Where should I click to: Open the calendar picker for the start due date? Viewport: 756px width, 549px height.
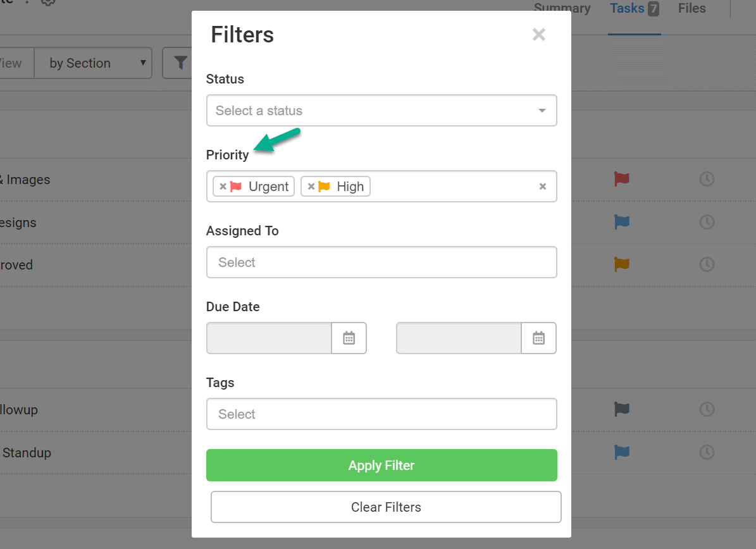[349, 338]
